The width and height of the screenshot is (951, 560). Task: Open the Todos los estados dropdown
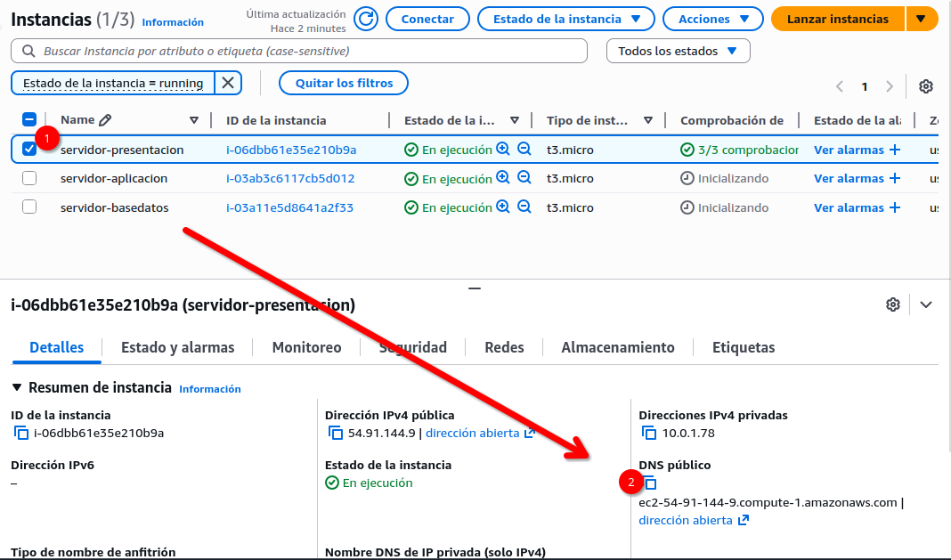[678, 51]
